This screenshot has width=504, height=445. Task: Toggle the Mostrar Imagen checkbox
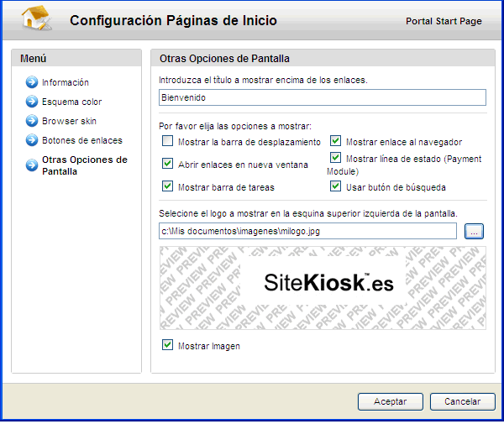pyautogui.click(x=168, y=345)
